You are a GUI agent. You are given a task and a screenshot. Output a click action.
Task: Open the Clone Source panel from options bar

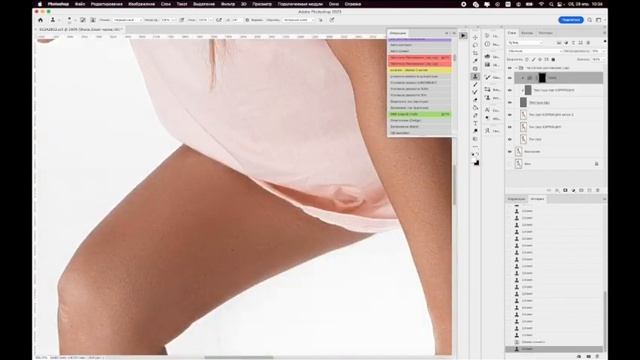click(93, 20)
